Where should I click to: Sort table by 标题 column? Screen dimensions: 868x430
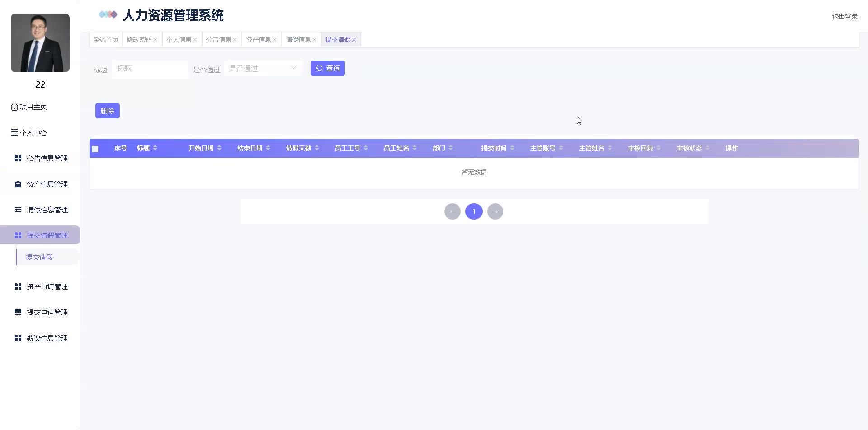click(155, 148)
